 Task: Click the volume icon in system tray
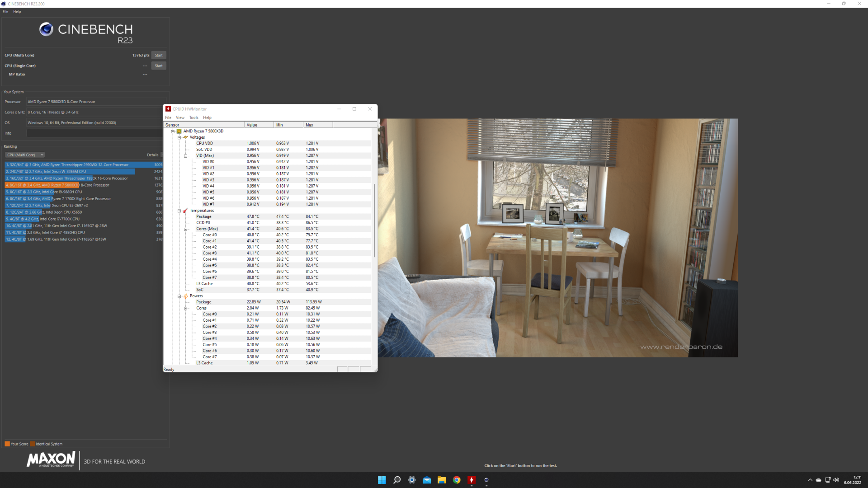(836, 480)
